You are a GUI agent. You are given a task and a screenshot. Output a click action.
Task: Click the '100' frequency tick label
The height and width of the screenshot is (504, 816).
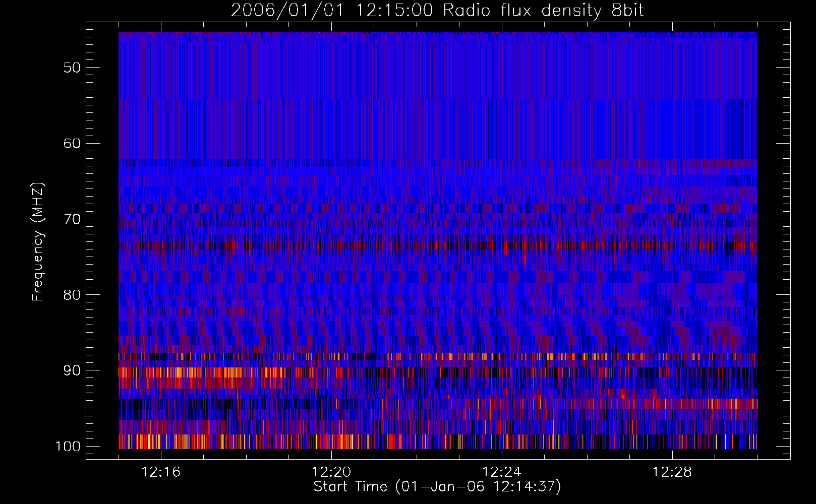(68, 447)
